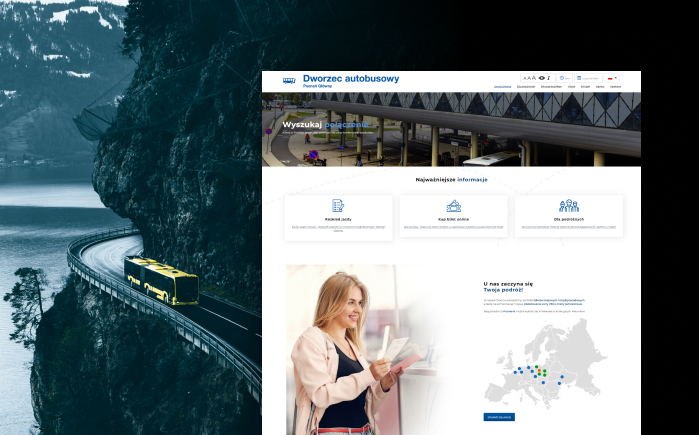
Task: Select the largest font size A icon
Action: coord(535,77)
